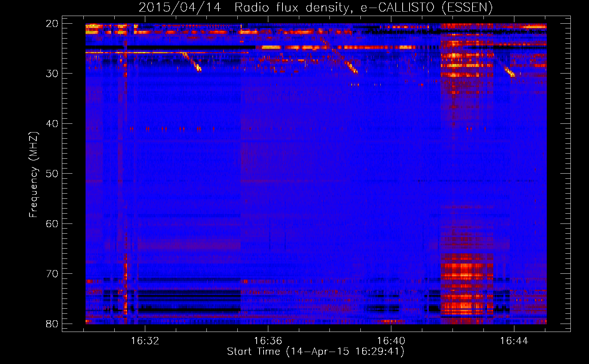Click the 30 frequency tick label
Image resolution: width=589 pixels, height=364 pixels.
[x=52, y=74]
